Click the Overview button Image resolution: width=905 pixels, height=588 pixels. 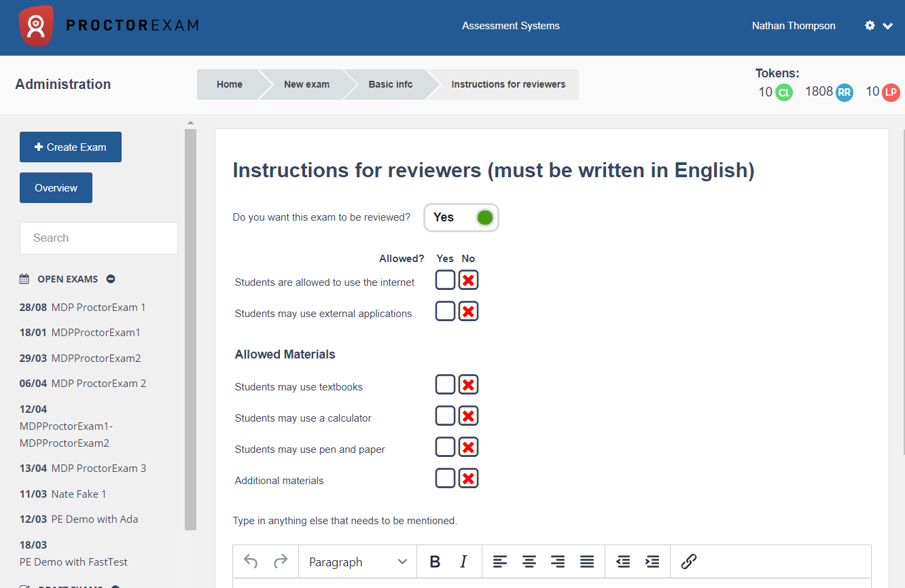tap(56, 187)
